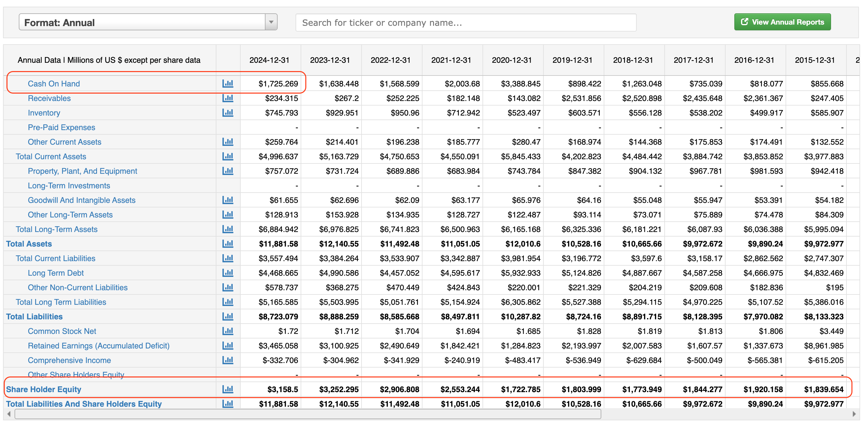The width and height of the screenshot is (868, 427).
Task: Open chart icon in Inventory row
Action: 228,113
